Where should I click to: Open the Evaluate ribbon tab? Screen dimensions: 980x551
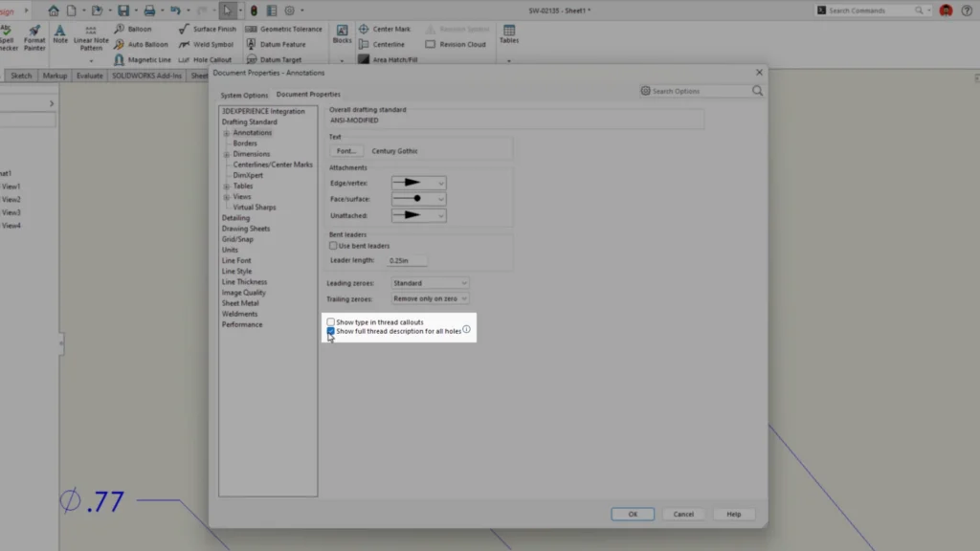click(89, 75)
